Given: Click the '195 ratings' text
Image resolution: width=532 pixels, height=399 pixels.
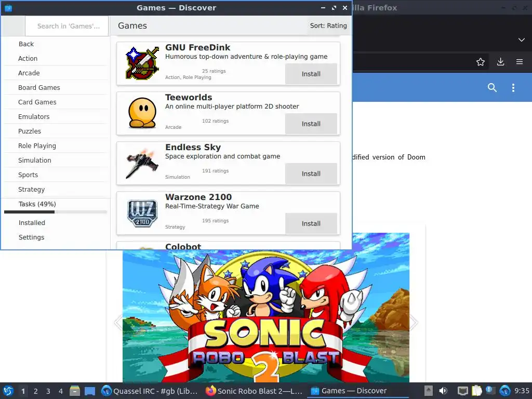Looking at the screenshot, I should click(x=216, y=221).
